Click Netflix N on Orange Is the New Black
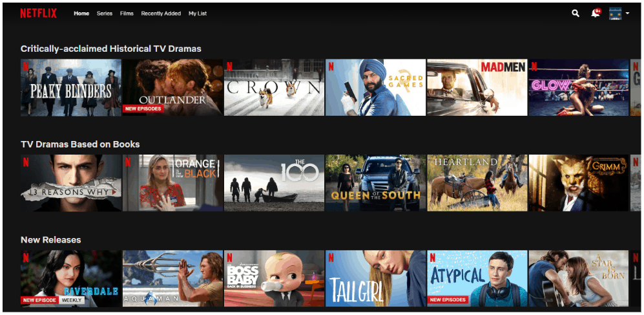This screenshot has width=644, height=315. click(x=128, y=162)
